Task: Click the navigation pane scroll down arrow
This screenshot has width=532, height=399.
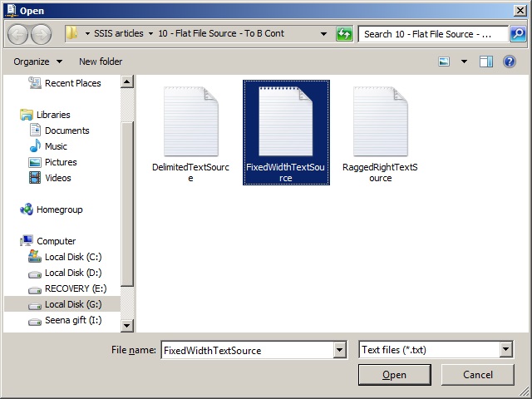Action: (127, 326)
